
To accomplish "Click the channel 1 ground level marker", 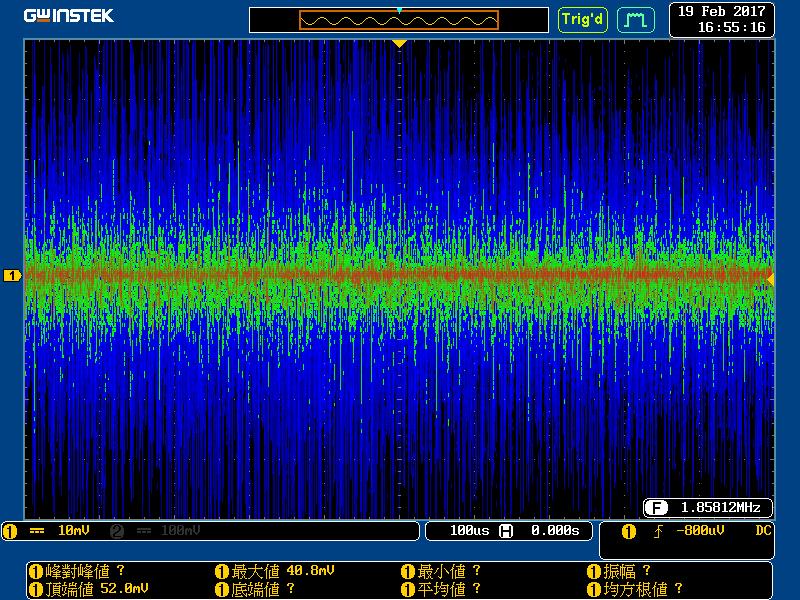I will tap(12, 276).
